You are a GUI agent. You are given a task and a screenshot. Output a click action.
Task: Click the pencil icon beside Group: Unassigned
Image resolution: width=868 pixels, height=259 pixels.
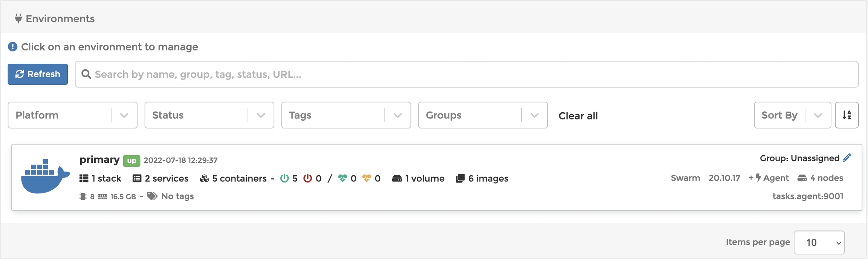click(847, 158)
